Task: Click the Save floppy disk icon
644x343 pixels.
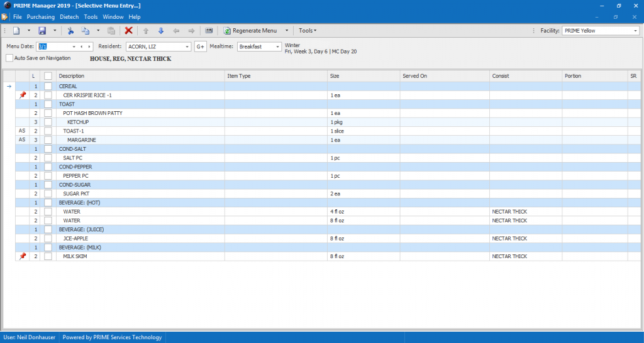Action: (x=42, y=30)
